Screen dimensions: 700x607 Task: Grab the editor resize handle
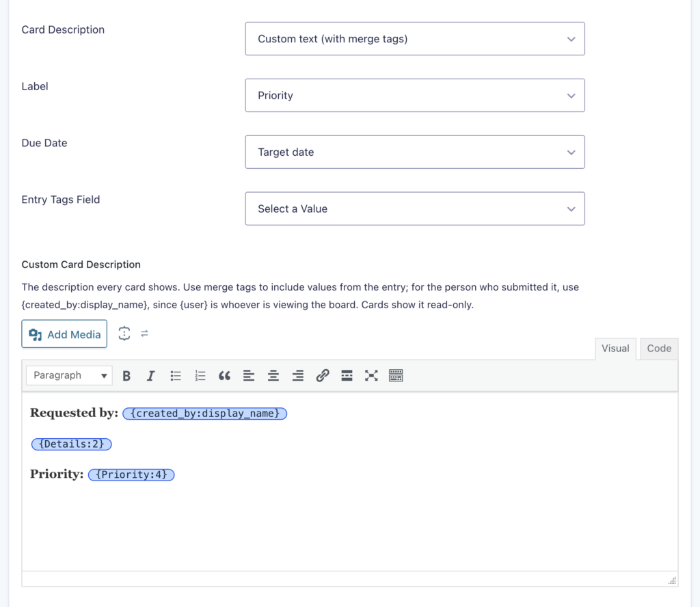pos(672,580)
